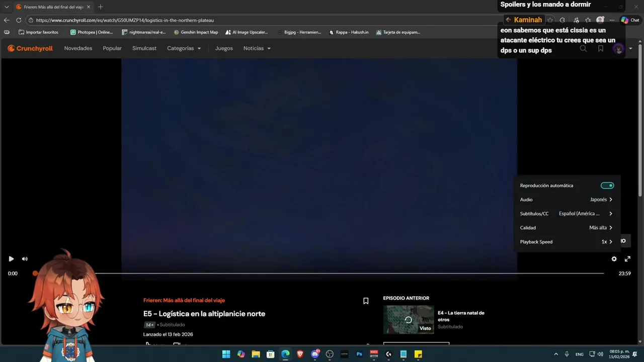
Task: Open Tarjeta de equipam... bookmark
Action: 398,32
